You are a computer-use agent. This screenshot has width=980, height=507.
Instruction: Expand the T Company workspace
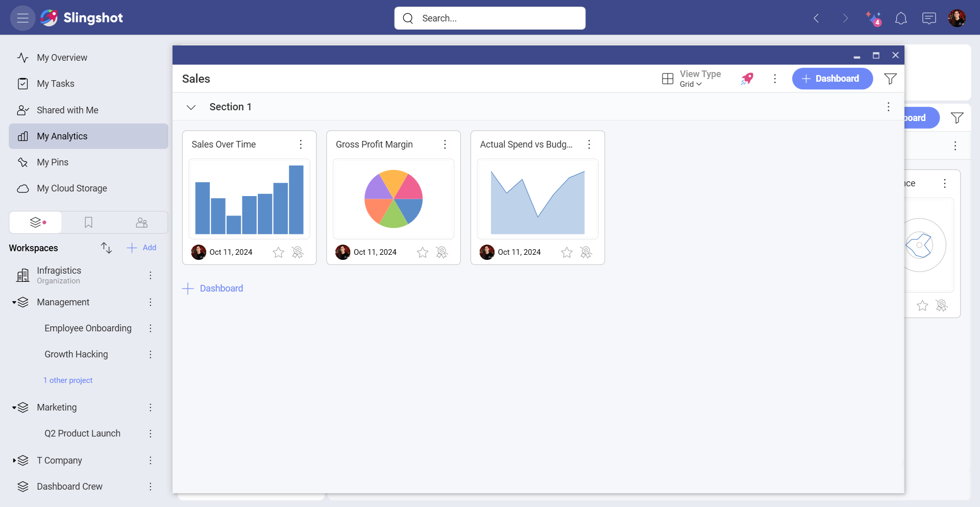14,461
